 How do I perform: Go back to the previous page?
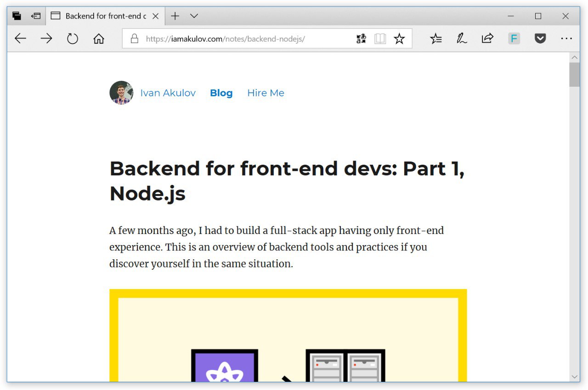point(20,39)
